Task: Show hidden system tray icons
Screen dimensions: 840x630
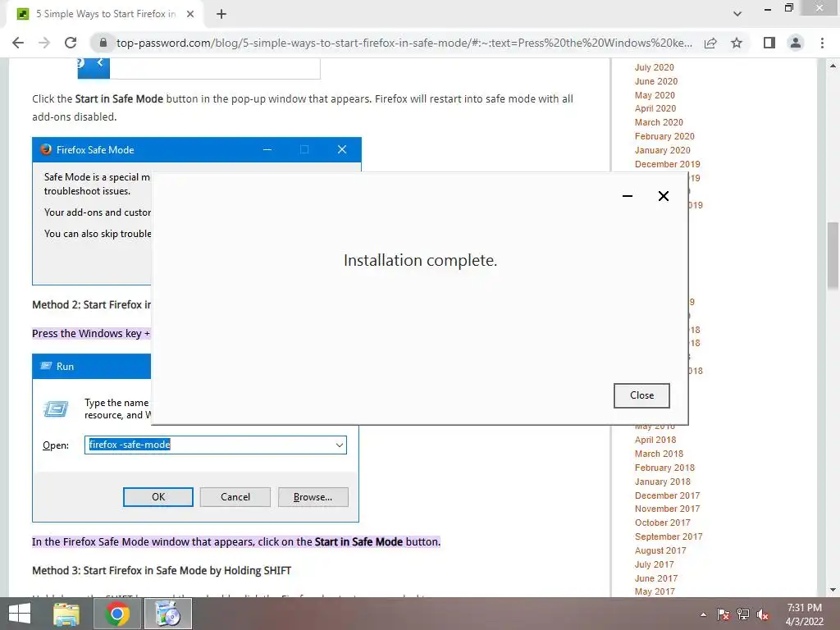Action: click(703, 614)
